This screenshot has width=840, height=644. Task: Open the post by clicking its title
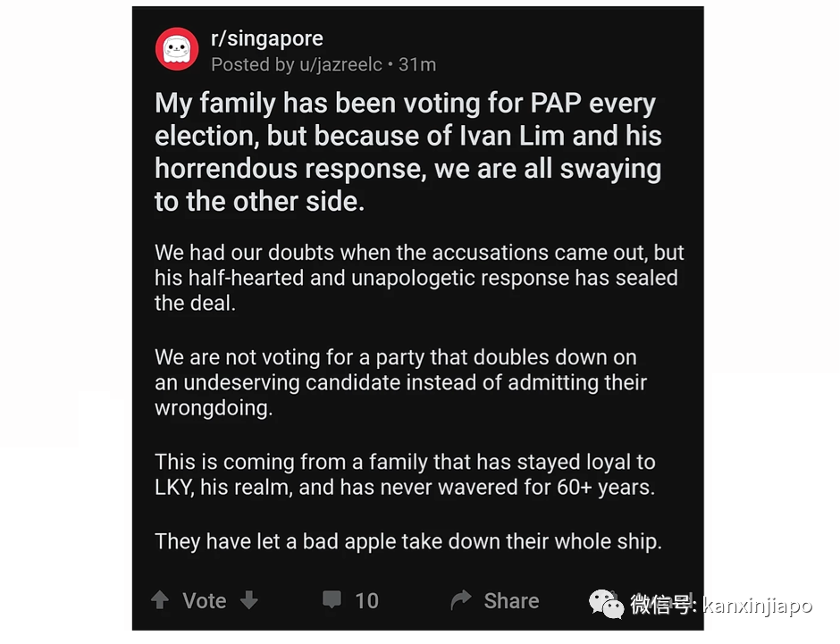(x=405, y=151)
